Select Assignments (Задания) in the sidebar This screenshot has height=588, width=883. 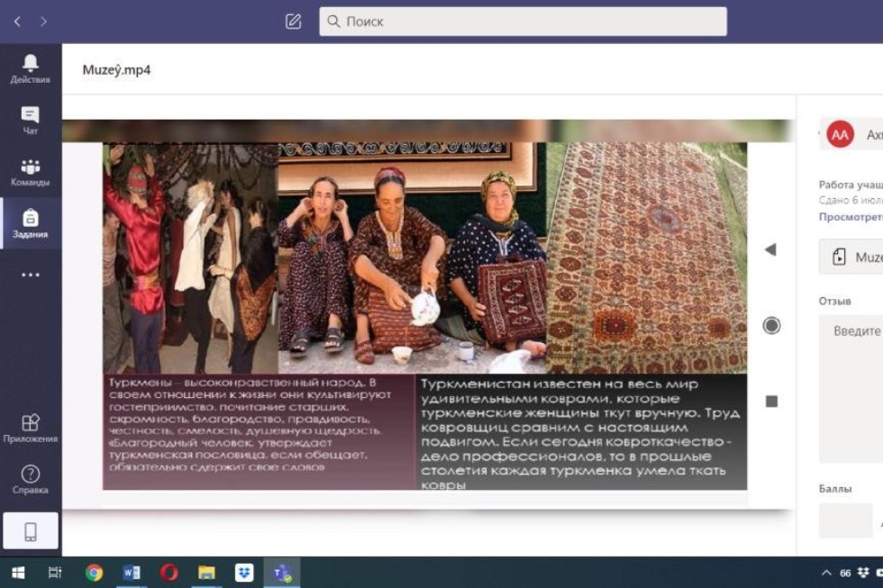[x=31, y=223]
